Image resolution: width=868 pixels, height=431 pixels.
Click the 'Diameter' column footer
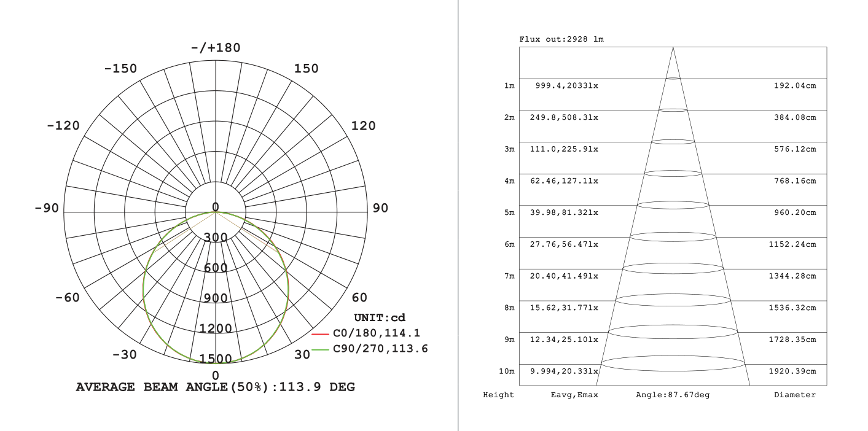tap(795, 395)
